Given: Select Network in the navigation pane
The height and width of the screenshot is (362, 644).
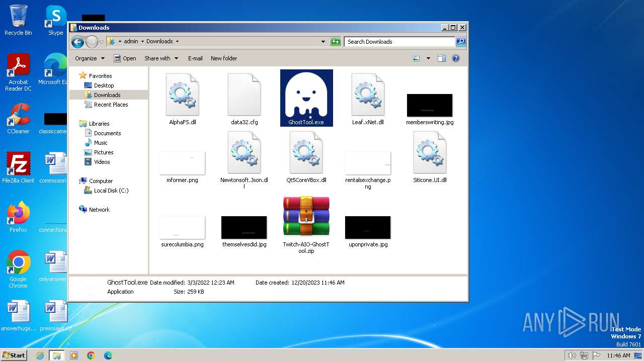Looking at the screenshot, I should pyautogui.click(x=99, y=210).
